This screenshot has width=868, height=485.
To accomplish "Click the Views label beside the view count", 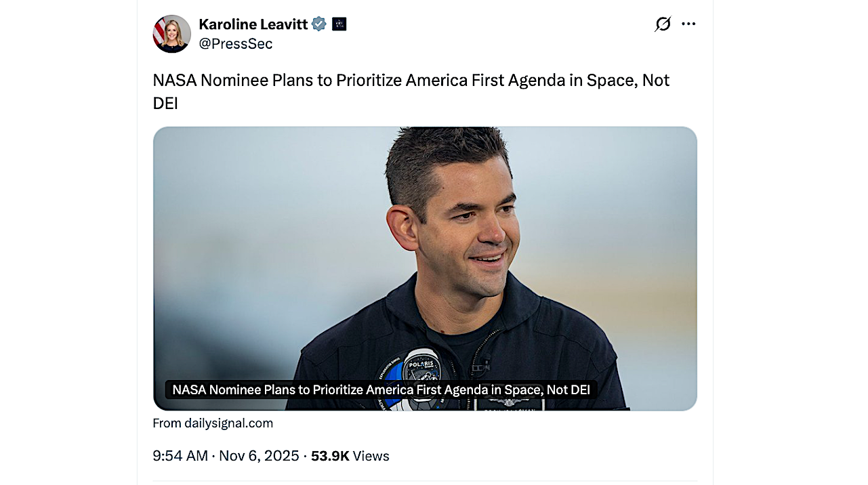I will pyautogui.click(x=371, y=456).
